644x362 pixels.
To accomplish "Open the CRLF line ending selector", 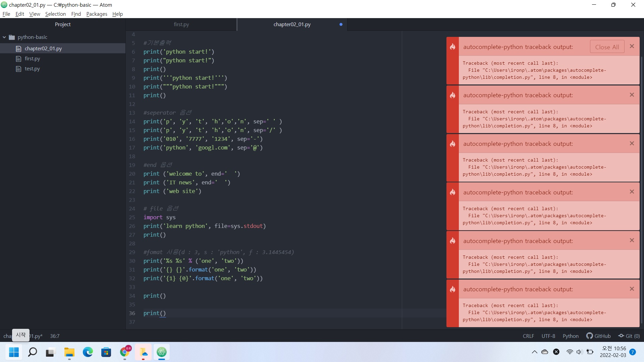I will [528, 336].
